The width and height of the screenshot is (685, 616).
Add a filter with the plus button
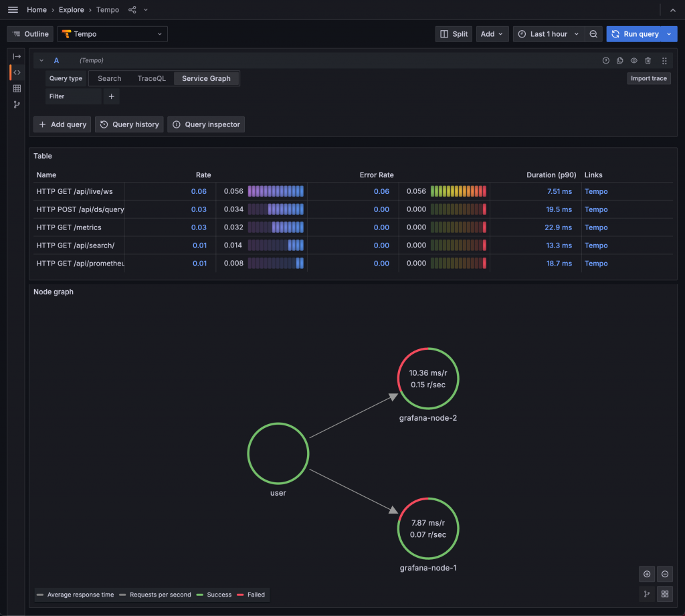[x=112, y=96]
